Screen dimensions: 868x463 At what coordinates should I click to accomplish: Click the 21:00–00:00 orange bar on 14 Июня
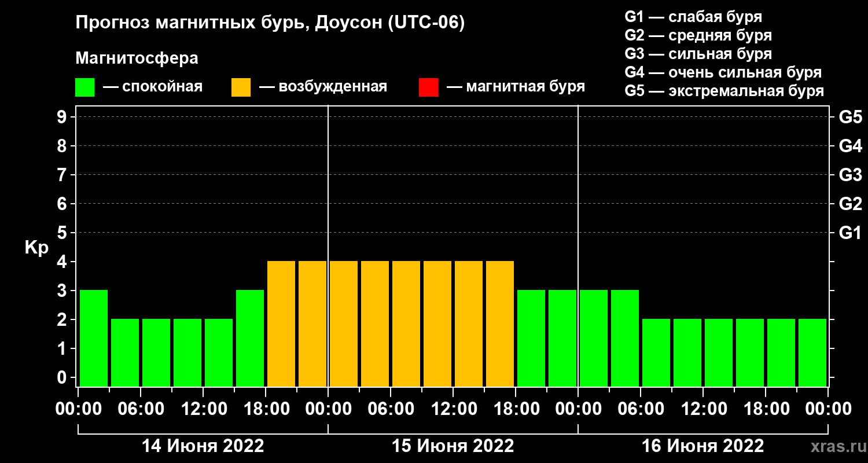(312, 324)
